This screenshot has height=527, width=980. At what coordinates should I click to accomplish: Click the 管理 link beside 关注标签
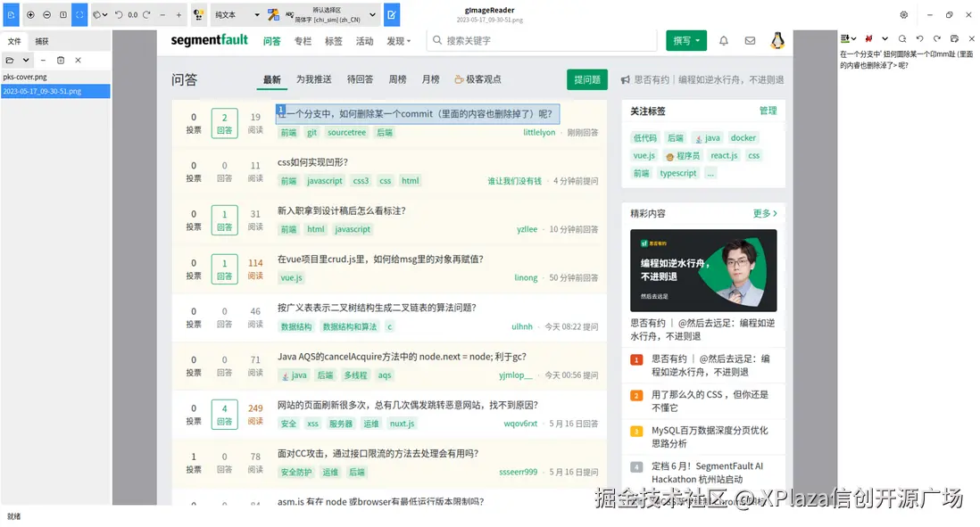pyautogui.click(x=768, y=111)
